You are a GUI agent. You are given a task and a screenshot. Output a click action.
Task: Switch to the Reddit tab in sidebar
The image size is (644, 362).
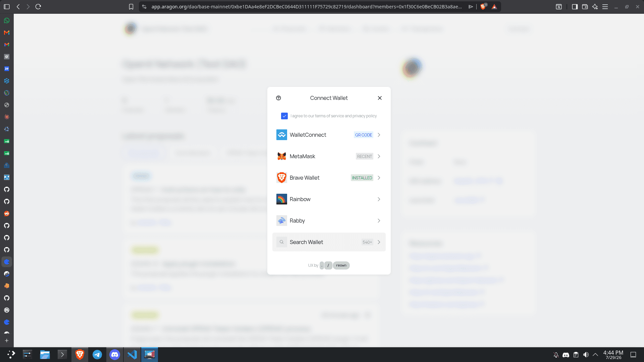7,214
